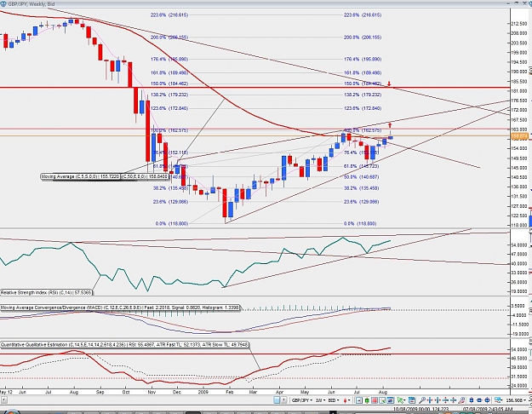Click the blue-framed icon left of green candlestick
Screen dimensions: 532x414
click(359, 400)
